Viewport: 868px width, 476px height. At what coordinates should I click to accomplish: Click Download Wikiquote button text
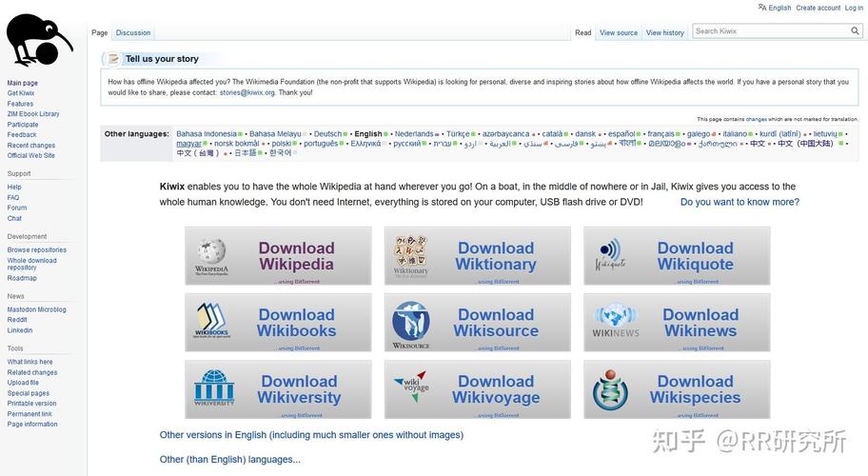(696, 256)
